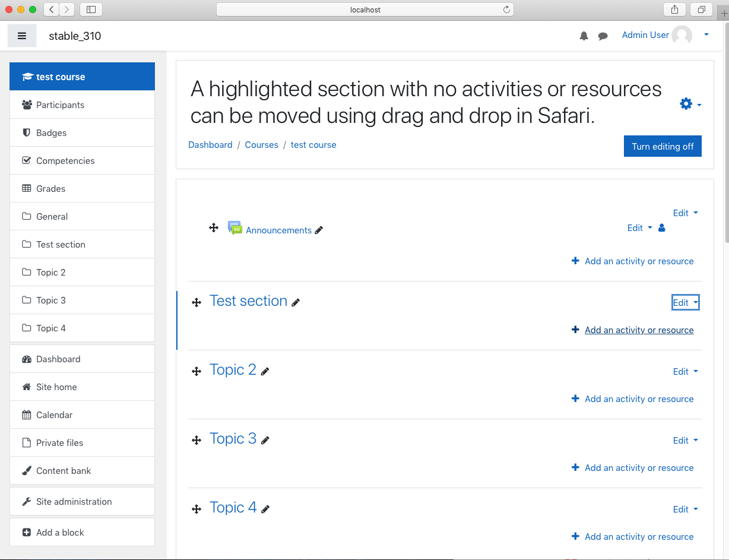Jump to Topic 3 in sidebar
Screen dimensions: 729x560
coord(82,300)
